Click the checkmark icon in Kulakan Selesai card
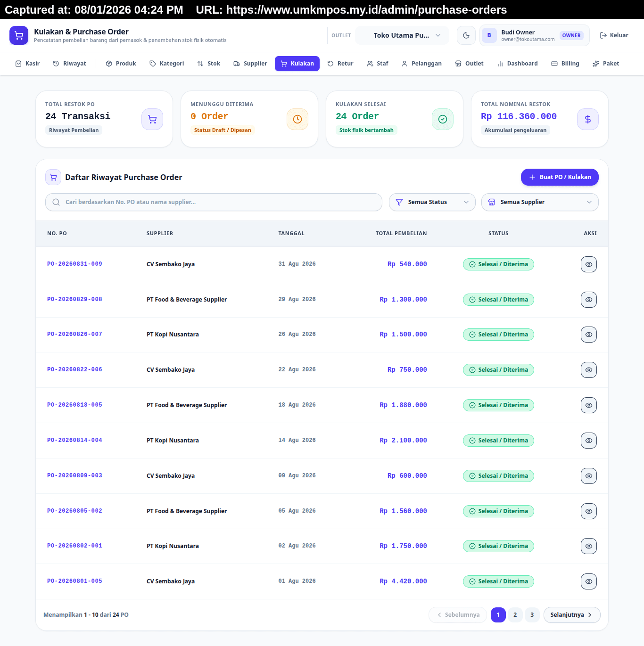Image resolution: width=644 pixels, height=646 pixels. pos(443,119)
